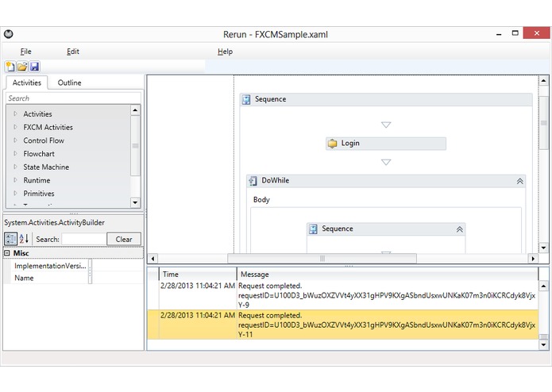Image resolution: width=552 pixels, height=392 pixels.
Task: Expand the FXCM Activities category
Action: [15, 127]
